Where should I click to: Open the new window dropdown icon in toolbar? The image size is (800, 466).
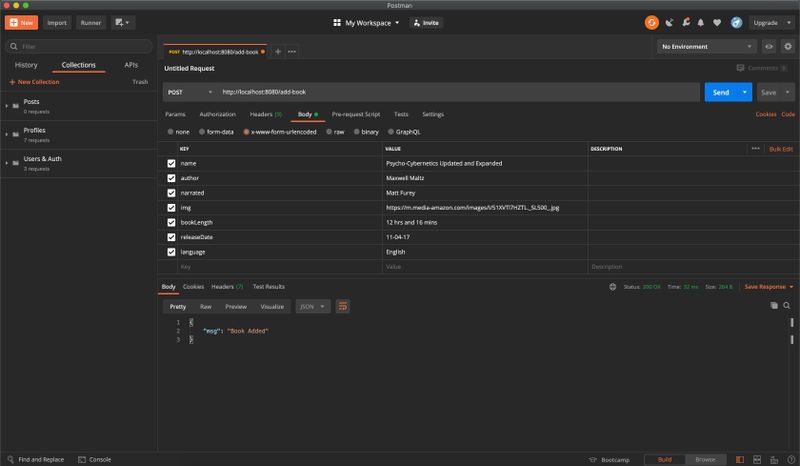point(122,22)
